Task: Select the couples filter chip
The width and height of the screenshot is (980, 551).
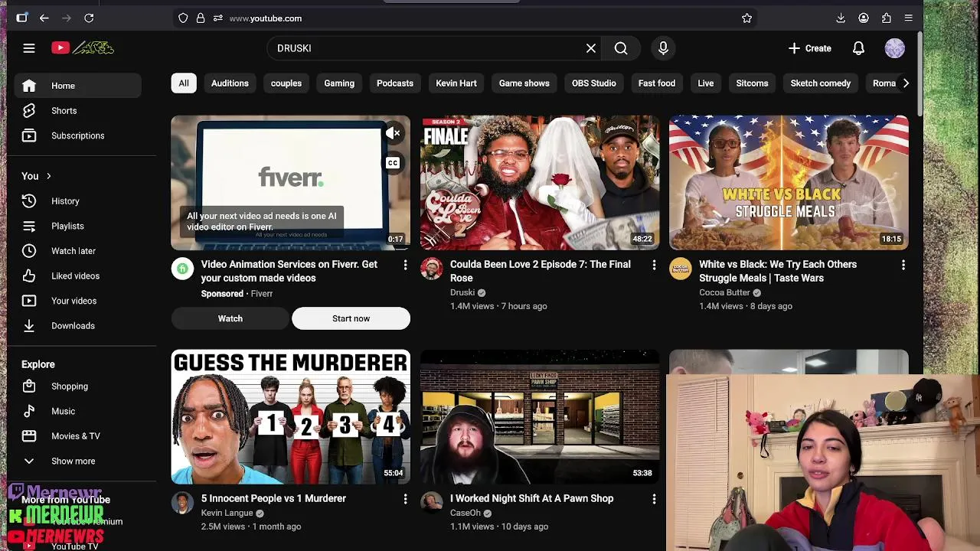Action: [286, 83]
